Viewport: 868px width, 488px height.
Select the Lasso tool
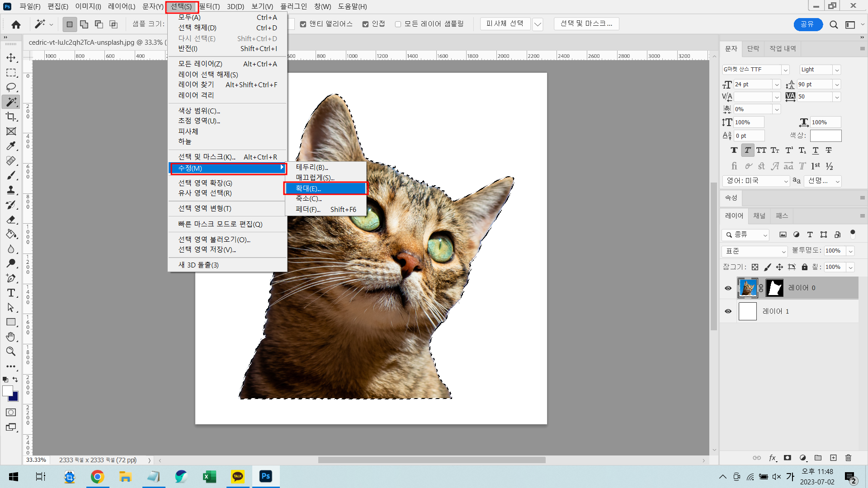(11, 87)
